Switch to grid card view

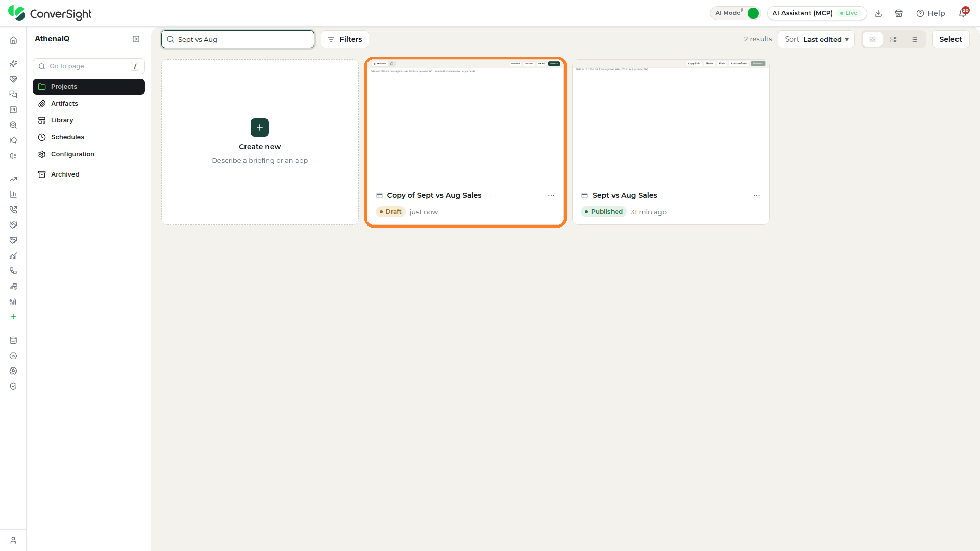872,39
